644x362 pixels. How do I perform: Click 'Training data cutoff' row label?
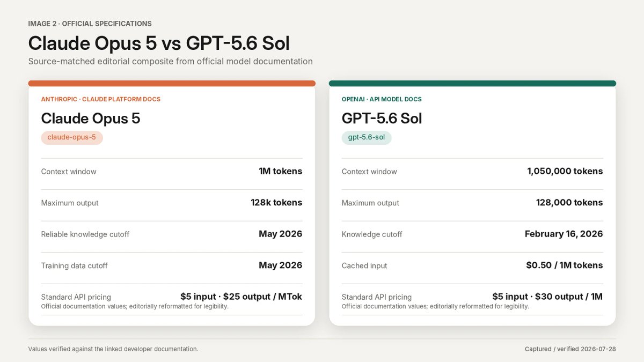click(75, 265)
